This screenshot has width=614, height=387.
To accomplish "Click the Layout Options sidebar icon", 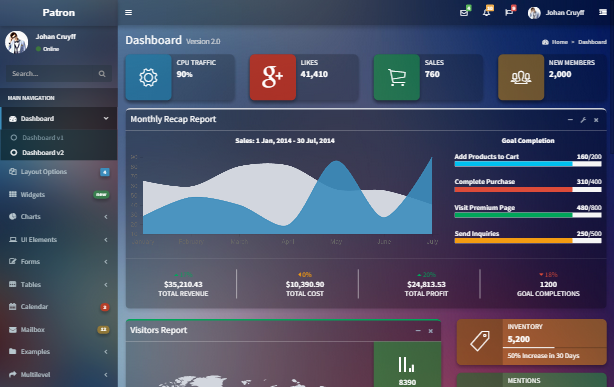I will click(x=13, y=172).
